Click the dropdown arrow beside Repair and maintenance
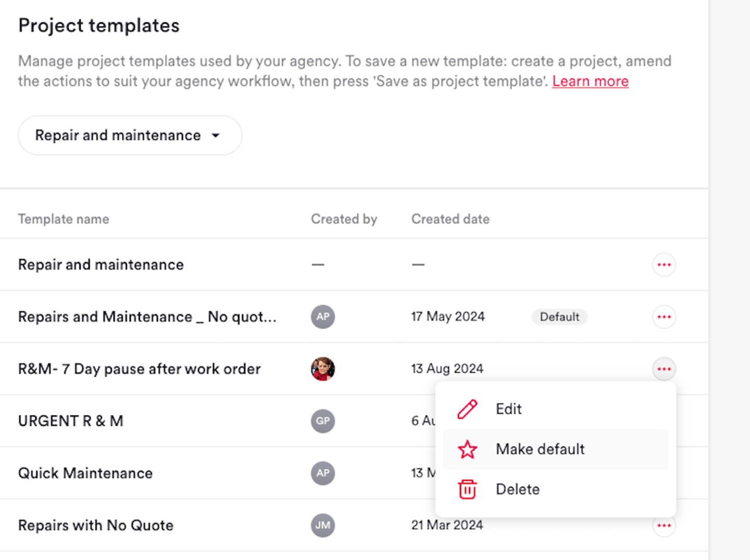This screenshot has width=750, height=560. click(x=216, y=136)
